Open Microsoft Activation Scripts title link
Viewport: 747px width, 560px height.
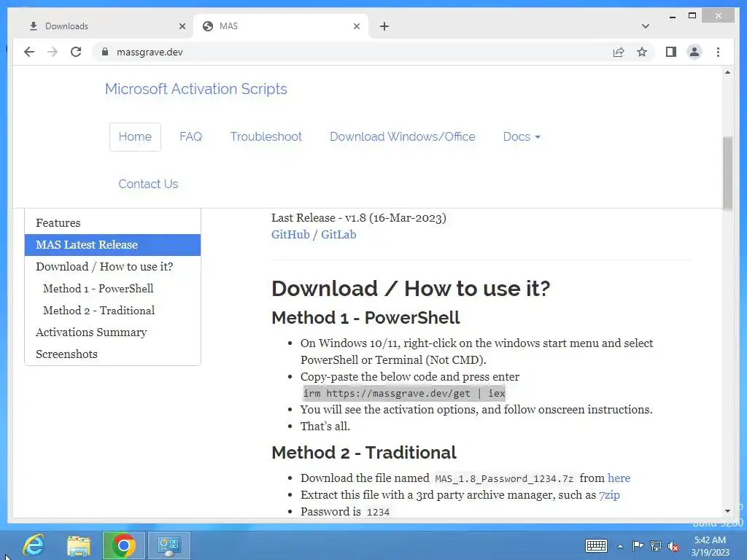click(196, 89)
